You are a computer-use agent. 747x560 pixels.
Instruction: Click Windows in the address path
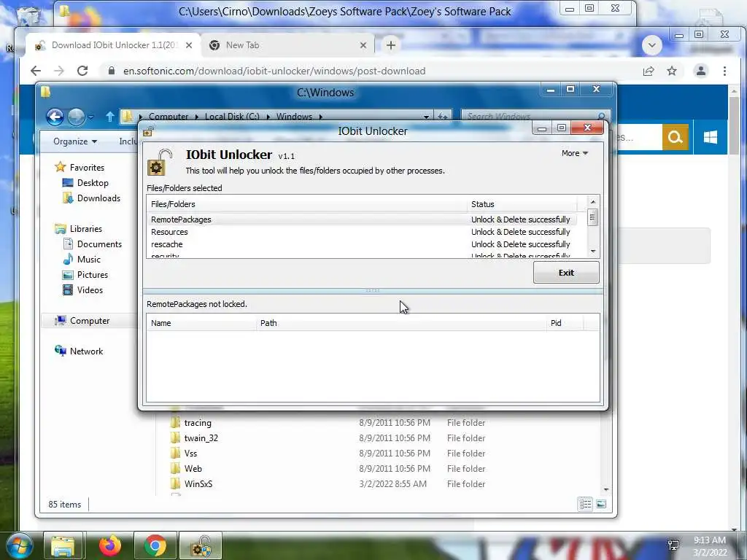(x=294, y=117)
